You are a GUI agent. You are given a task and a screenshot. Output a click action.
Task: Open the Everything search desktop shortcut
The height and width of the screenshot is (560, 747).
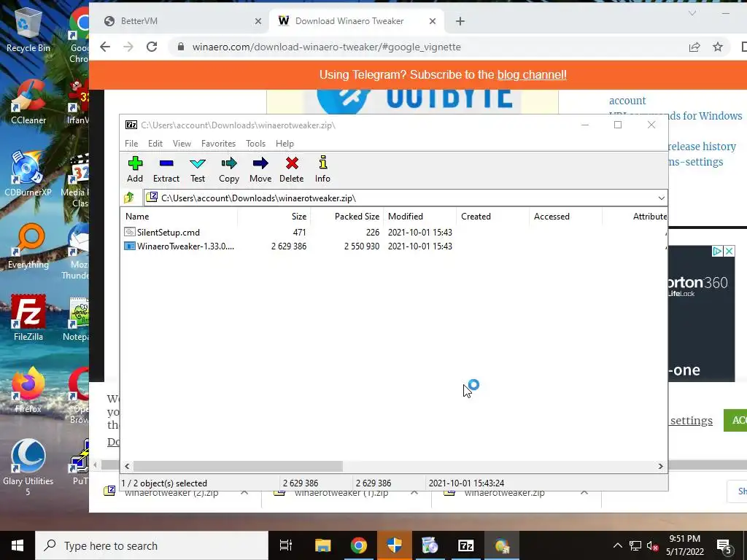[x=28, y=246]
